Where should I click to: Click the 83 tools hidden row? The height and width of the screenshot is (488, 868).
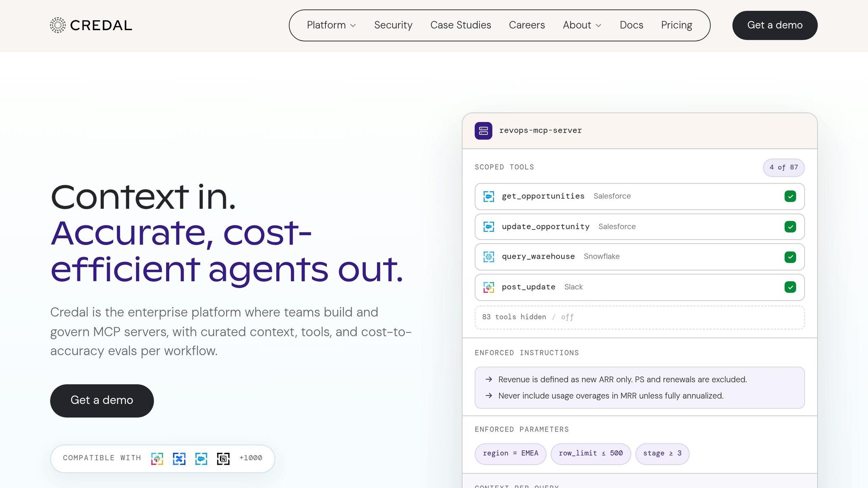click(x=640, y=317)
